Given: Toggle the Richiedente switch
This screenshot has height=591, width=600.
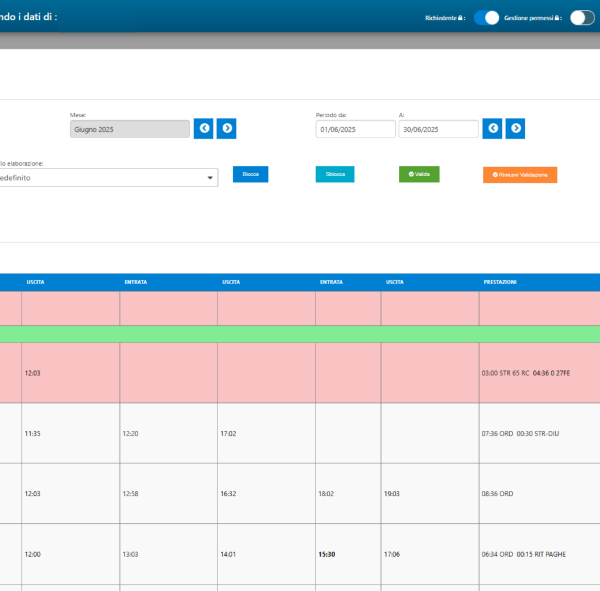Looking at the screenshot, I should tap(486, 18).
